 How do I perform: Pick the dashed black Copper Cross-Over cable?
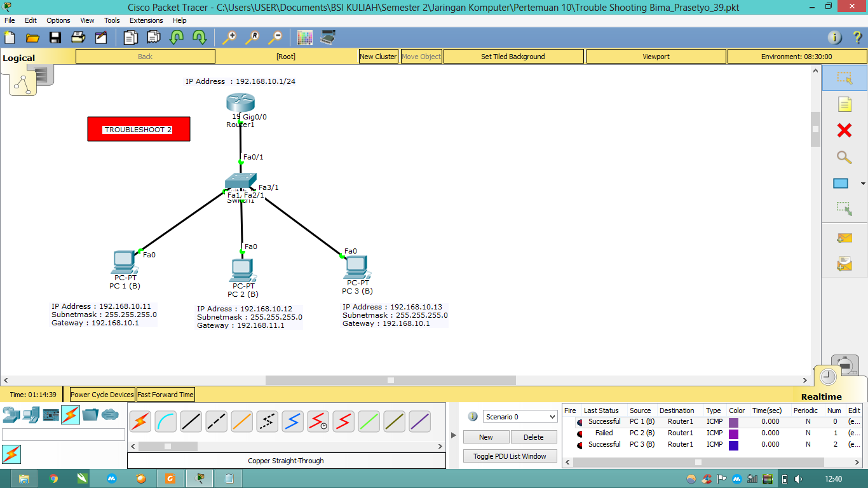217,421
